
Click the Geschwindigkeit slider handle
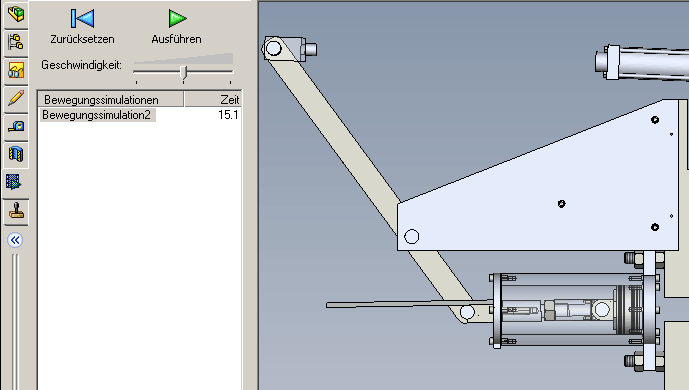184,73
